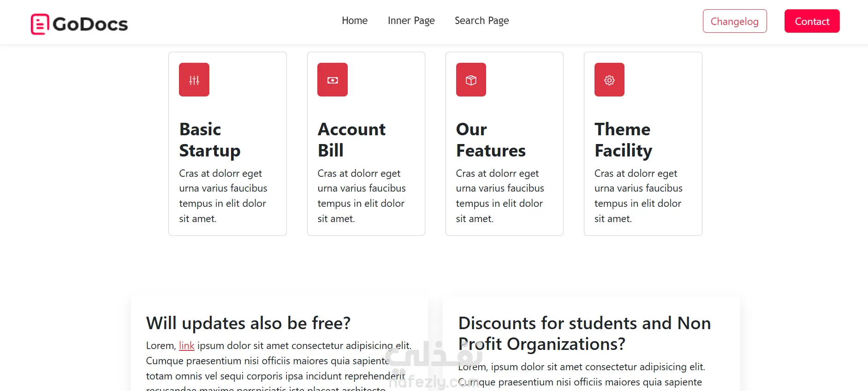Select the Our Features card heading

pos(490,140)
